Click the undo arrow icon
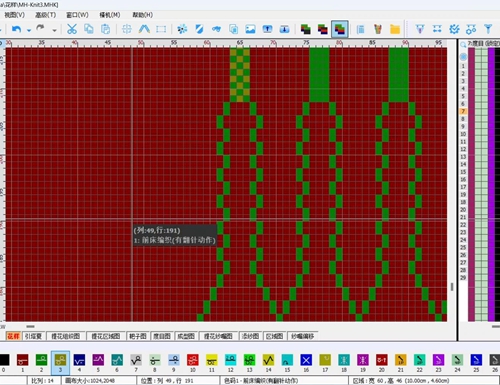This screenshot has width=500, height=385. pyautogui.click(x=16, y=29)
